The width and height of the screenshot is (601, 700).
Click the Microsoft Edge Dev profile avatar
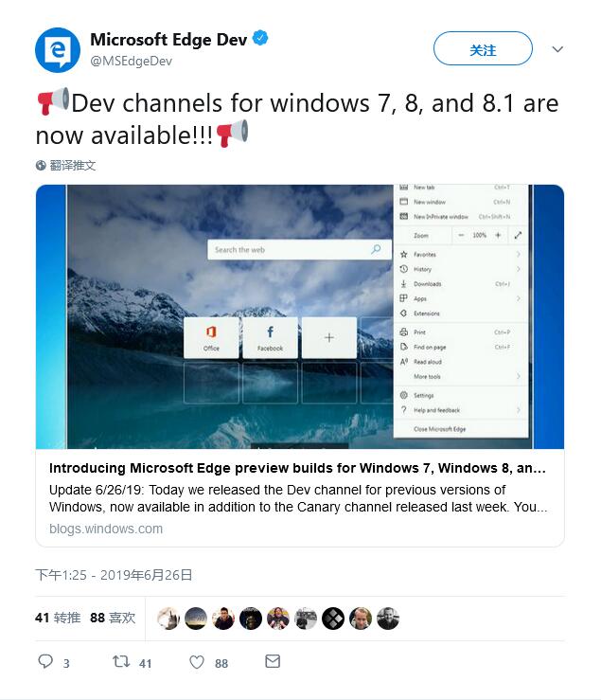(x=58, y=50)
